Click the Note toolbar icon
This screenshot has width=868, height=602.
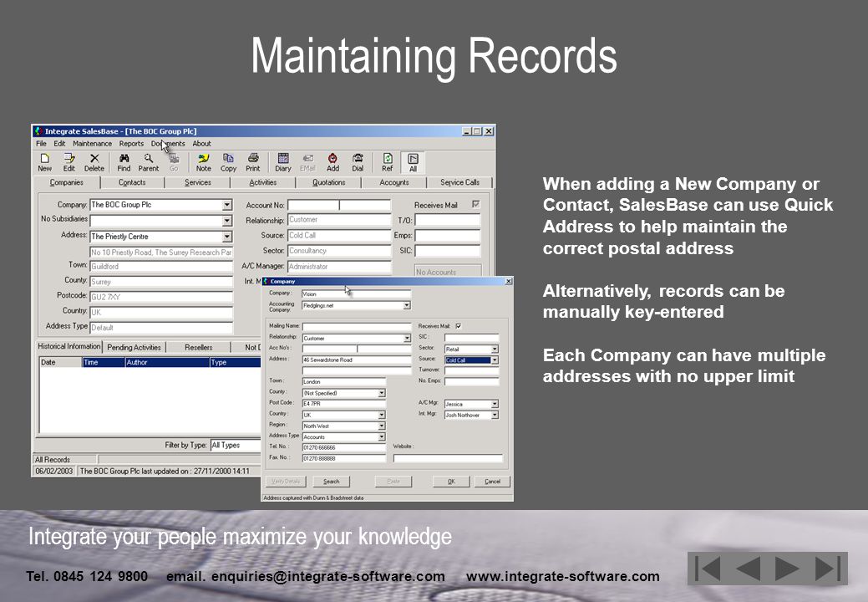coord(203,162)
